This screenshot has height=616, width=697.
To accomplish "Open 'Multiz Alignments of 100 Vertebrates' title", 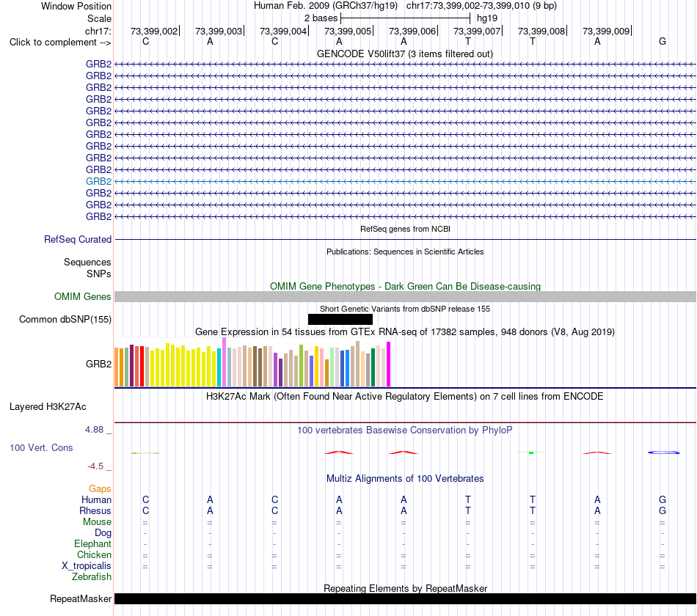I will pos(405,479).
